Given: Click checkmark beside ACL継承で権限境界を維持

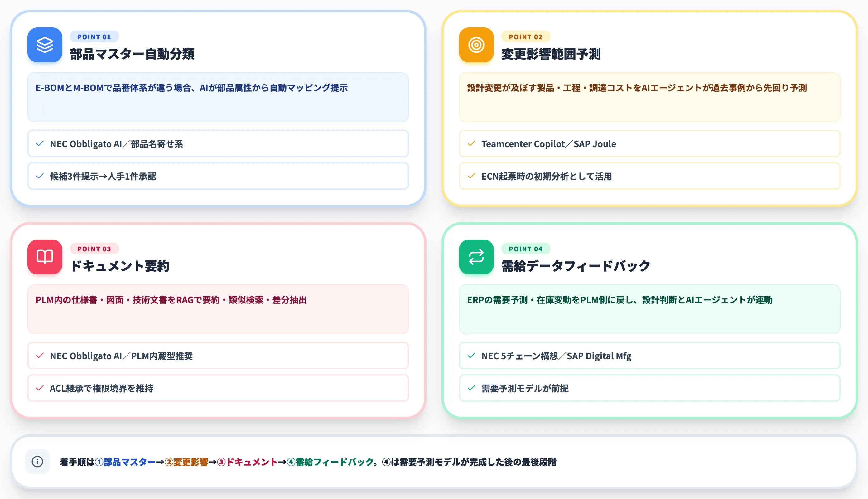Looking at the screenshot, I should (x=40, y=388).
